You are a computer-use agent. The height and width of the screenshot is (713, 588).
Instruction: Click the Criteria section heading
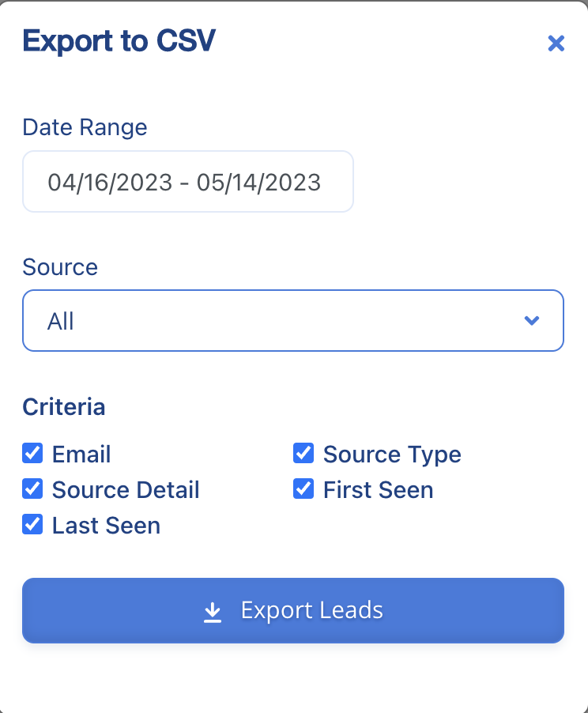click(64, 407)
